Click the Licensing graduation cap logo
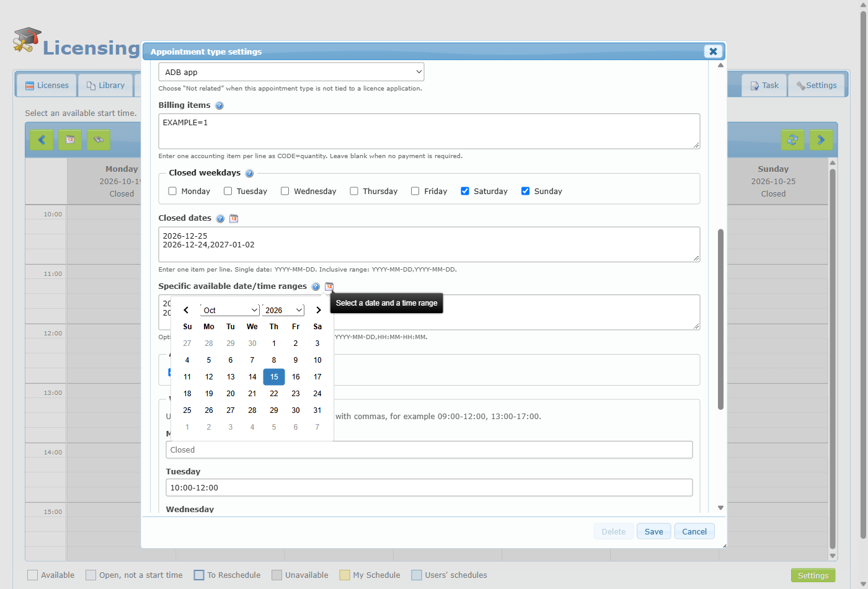 [x=27, y=40]
